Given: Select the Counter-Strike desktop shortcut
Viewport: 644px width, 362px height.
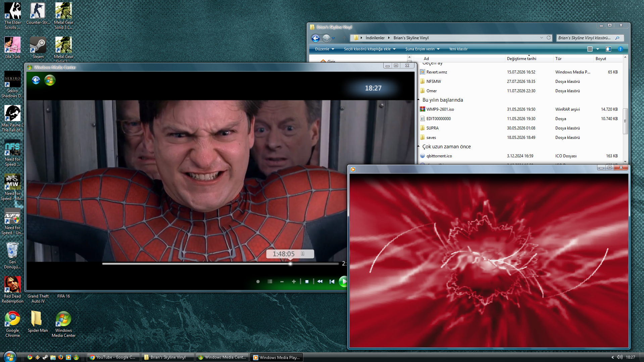Looking at the screenshot, I should (x=38, y=14).
